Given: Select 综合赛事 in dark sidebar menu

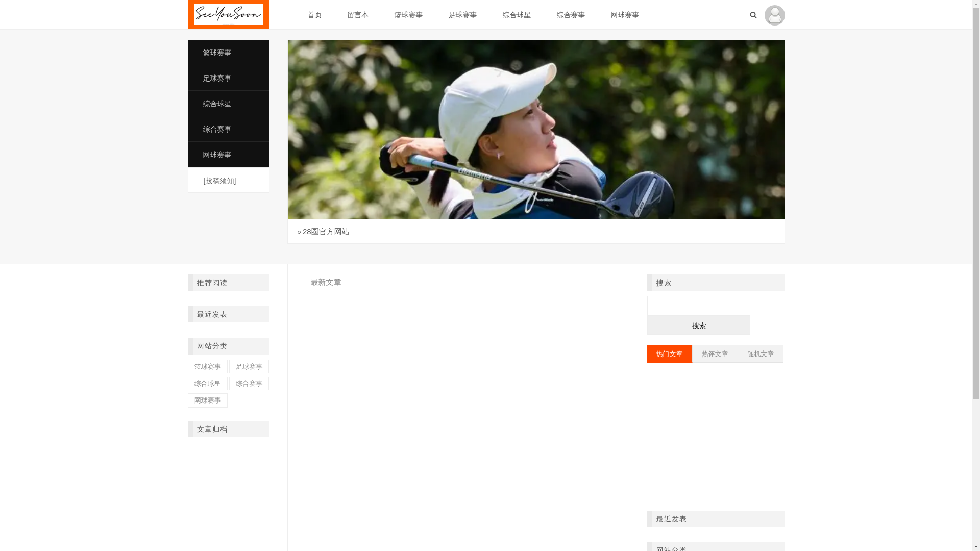Looking at the screenshot, I should (228, 129).
